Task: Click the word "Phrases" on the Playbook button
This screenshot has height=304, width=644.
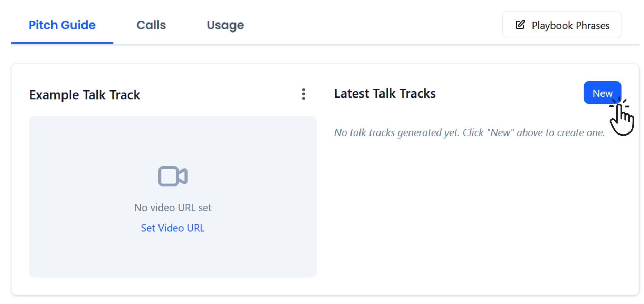Action: (x=593, y=26)
